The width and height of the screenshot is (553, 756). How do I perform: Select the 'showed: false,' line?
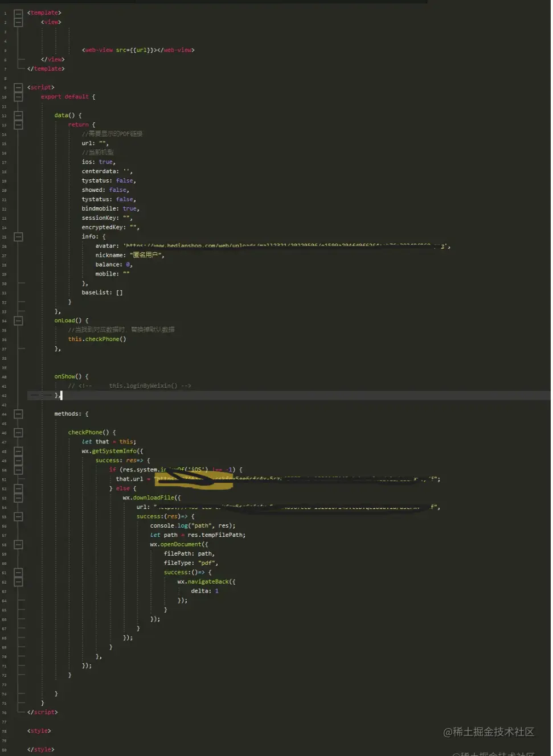(105, 190)
